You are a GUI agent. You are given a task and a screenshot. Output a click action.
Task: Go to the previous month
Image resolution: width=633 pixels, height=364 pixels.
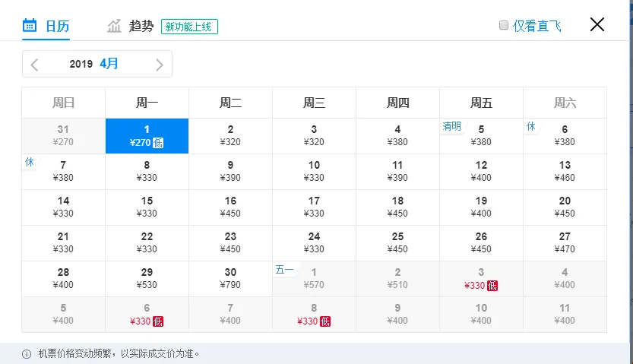coord(34,65)
